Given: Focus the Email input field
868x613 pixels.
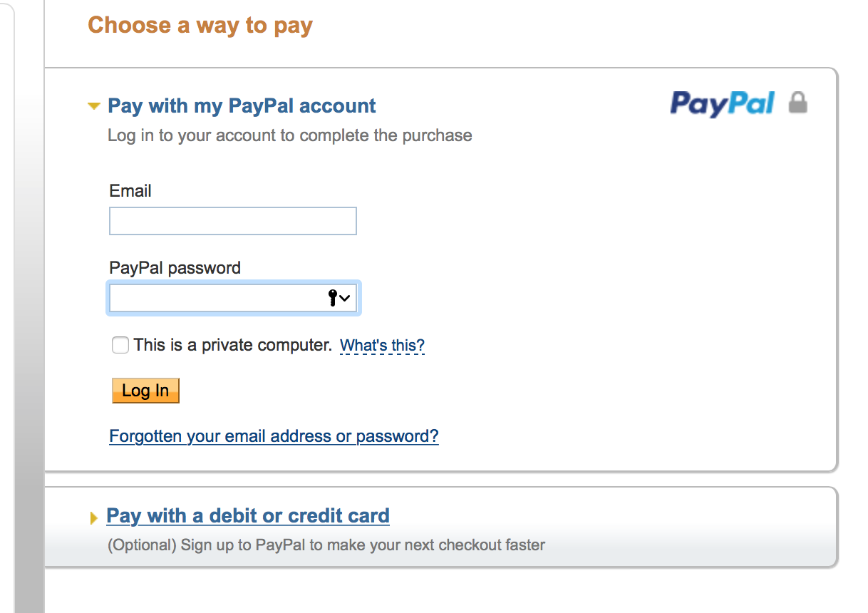Looking at the screenshot, I should pos(233,221).
